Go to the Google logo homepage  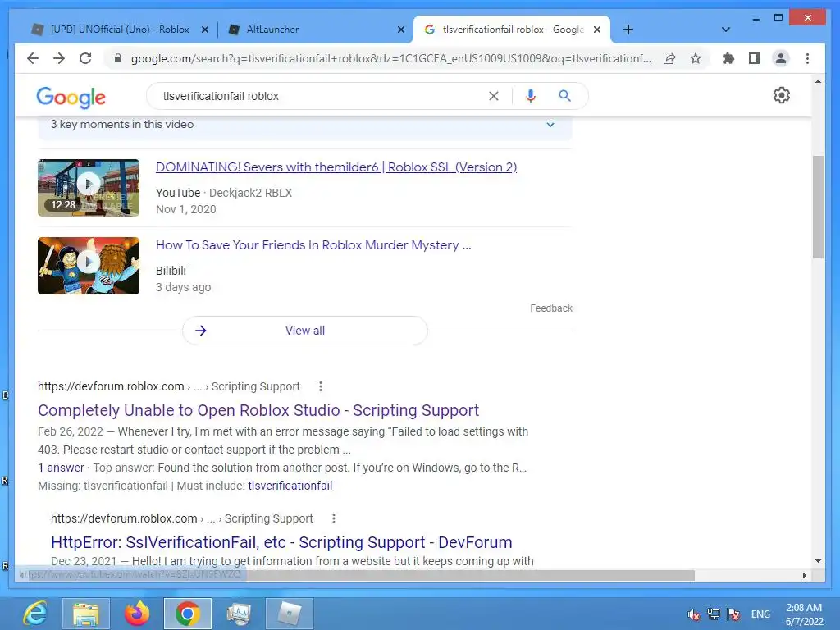point(71,97)
